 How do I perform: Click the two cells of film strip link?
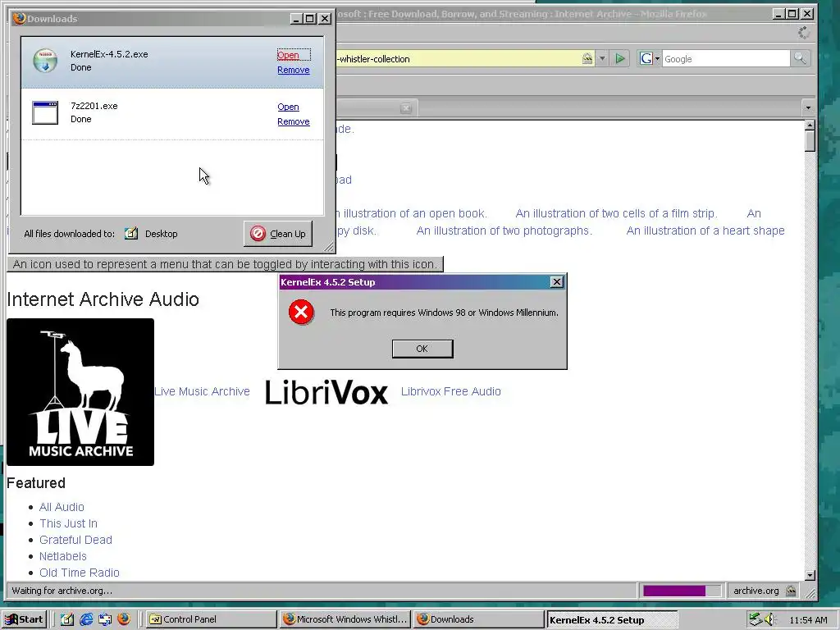[615, 214]
